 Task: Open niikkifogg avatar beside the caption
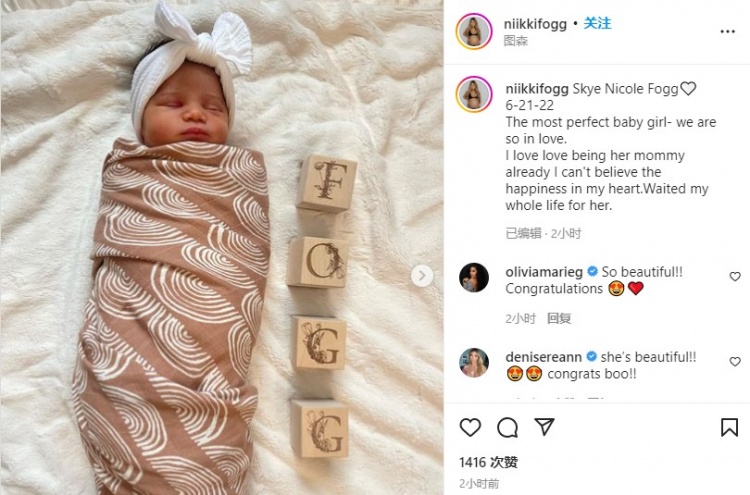coord(474,94)
